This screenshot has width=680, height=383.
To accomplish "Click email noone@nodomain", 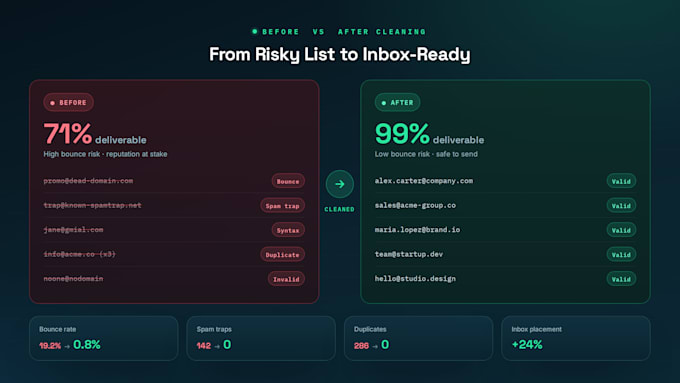I will pos(73,278).
